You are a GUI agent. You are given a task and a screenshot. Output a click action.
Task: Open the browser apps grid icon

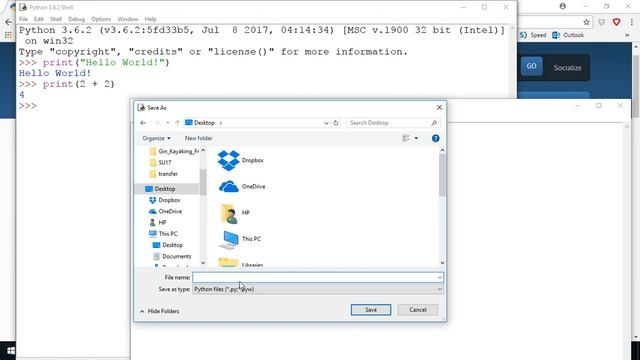8,36
